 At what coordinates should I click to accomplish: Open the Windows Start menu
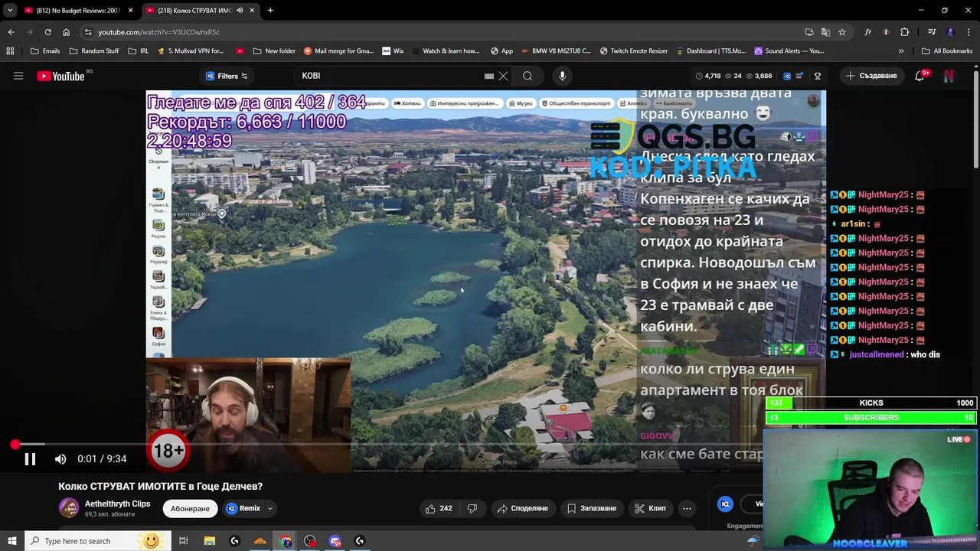coord(11,541)
